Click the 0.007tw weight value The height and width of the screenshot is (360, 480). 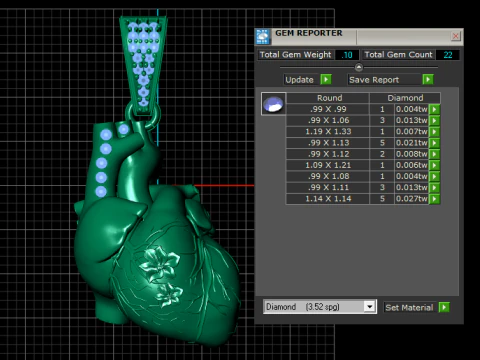pyautogui.click(x=411, y=132)
